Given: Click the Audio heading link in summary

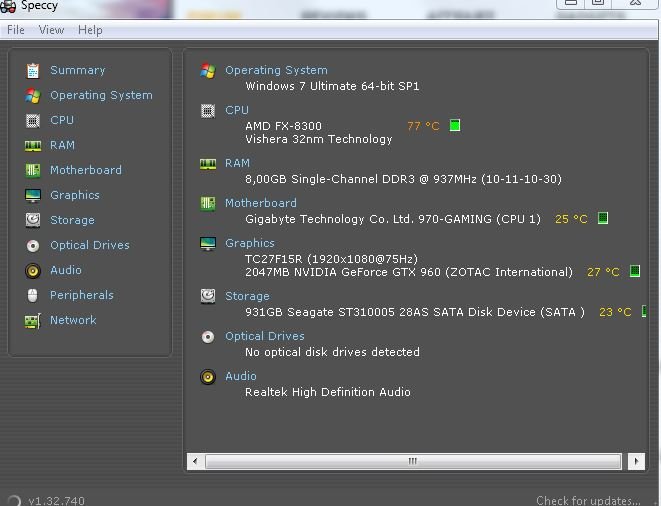Looking at the screenshot, I should point(241,376).
